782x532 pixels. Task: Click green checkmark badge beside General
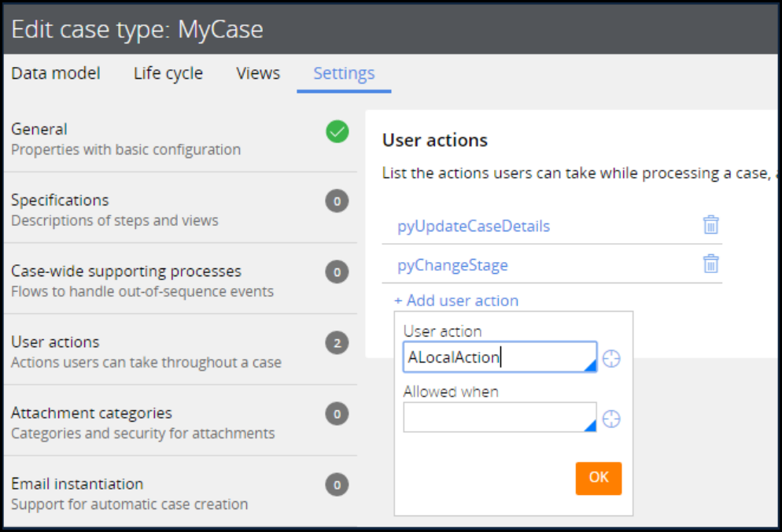[x=337, y=131]
